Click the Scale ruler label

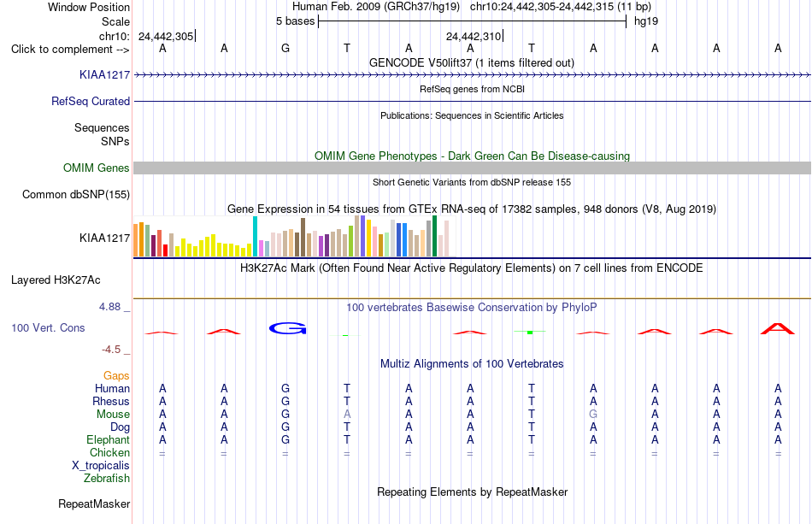116,21
